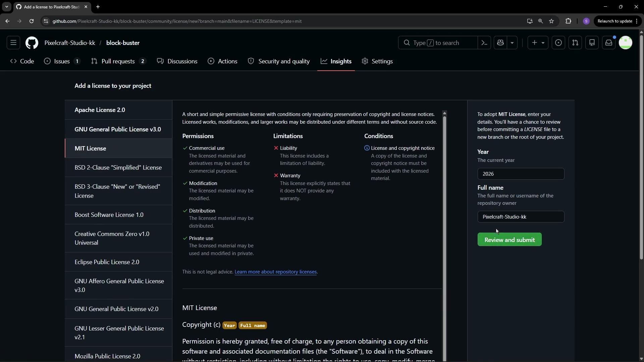The image size is (644, 362).
Task: Open a new browser tab
Action: tap(98, 7)
